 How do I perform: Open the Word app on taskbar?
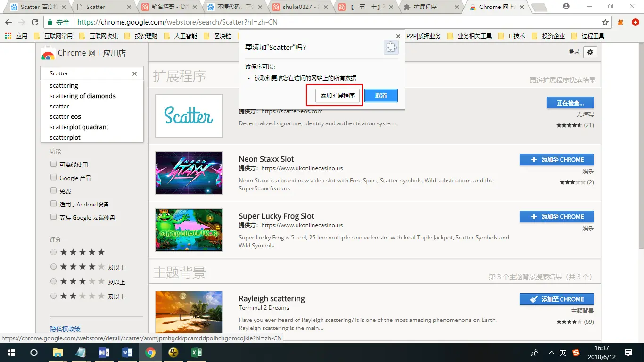click(x=127, y=352)
